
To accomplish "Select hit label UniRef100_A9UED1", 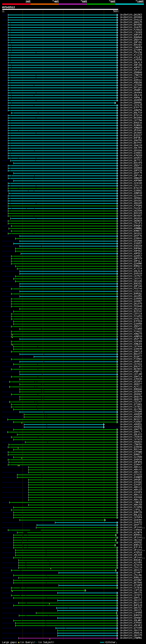I will [131, 424].
